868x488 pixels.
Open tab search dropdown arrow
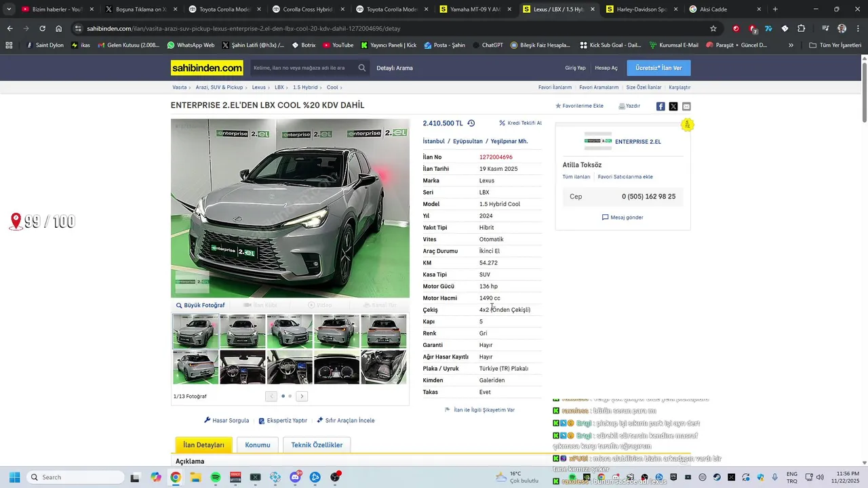coord(9,9)
